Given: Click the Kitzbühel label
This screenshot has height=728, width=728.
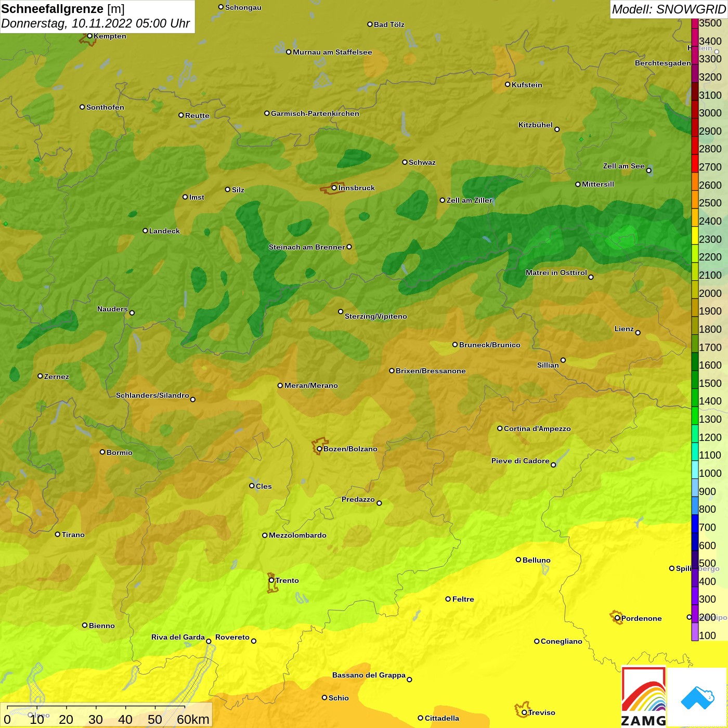Looking at the screenshot, I should [536, 125].
